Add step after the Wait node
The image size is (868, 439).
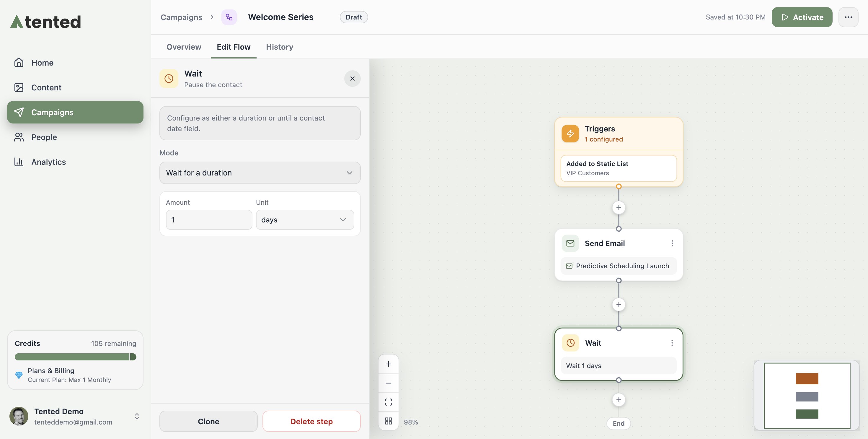pyautogui.click(x=619, y=400)
